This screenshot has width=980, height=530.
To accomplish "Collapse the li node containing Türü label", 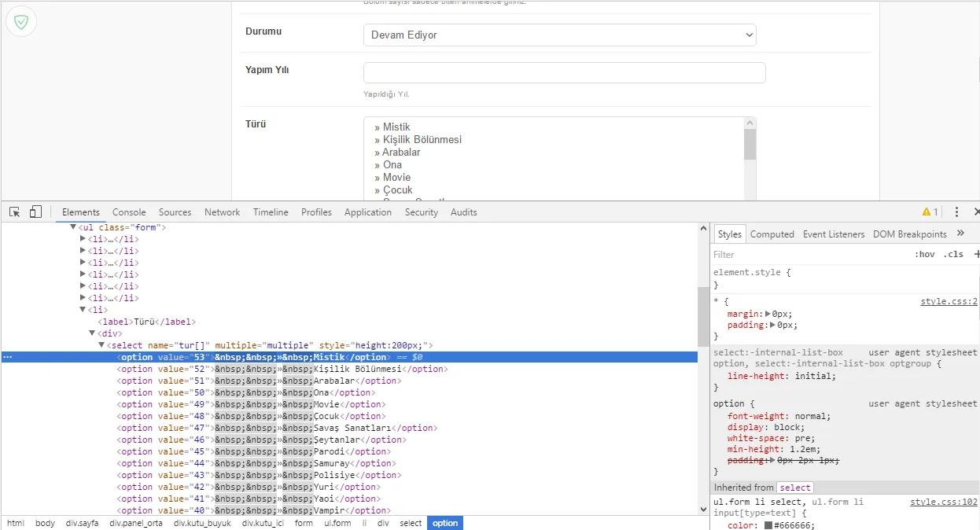I will 83,310.
